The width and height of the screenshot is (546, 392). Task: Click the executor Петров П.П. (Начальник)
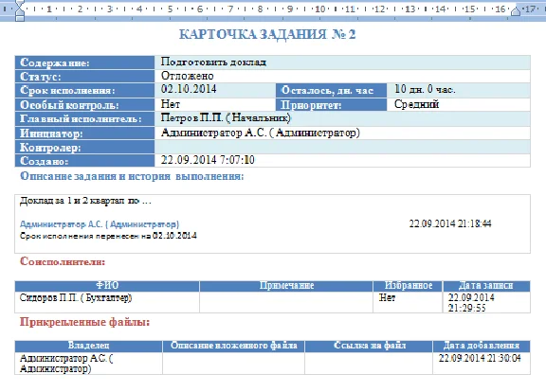226,118
